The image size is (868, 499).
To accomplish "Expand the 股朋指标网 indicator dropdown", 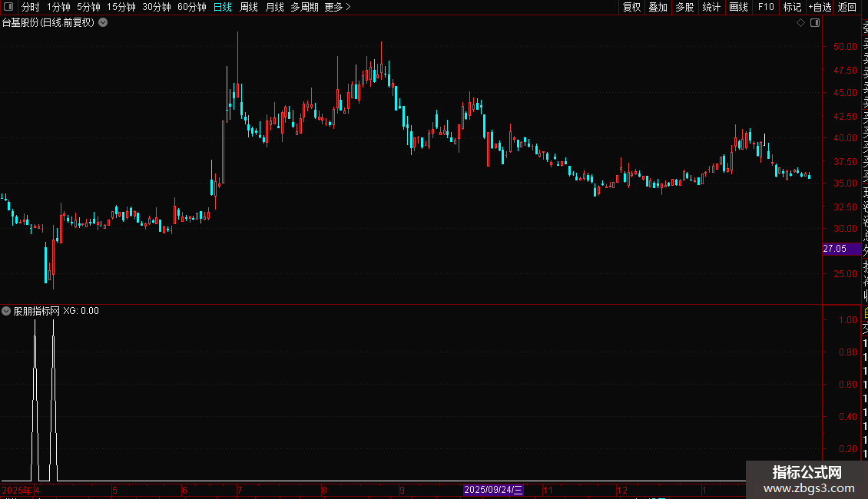I will 6,311.
